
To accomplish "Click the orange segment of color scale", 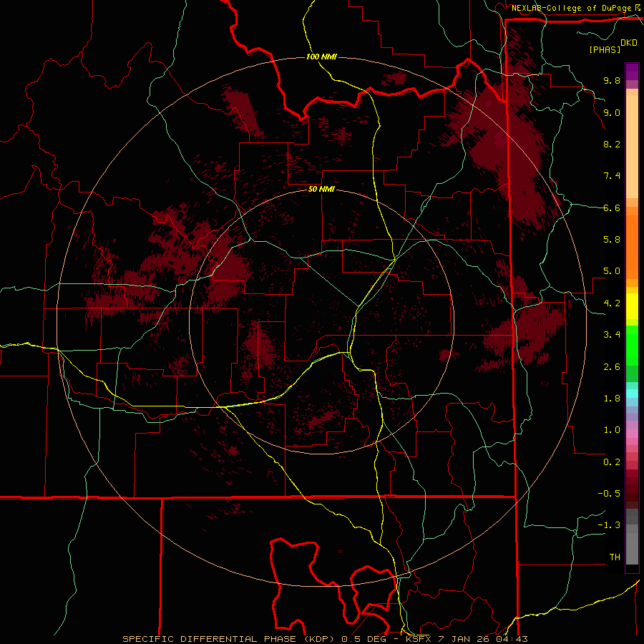I will (632, 247).
